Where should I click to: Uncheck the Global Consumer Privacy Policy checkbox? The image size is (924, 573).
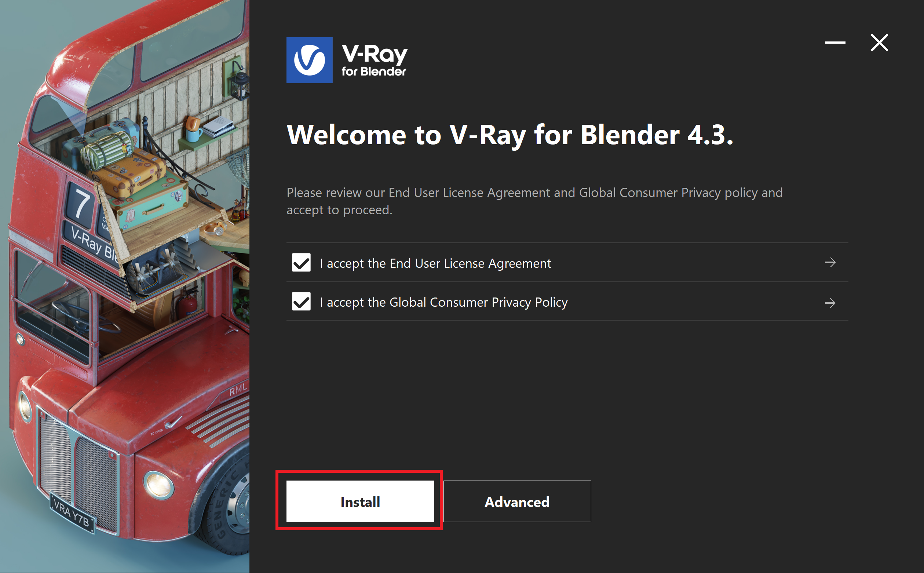pos(301,302)
